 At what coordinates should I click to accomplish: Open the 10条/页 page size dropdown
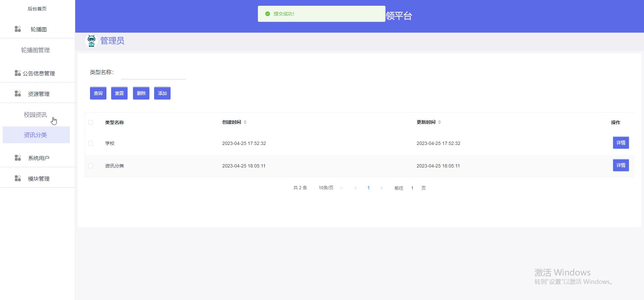(331, 188)
